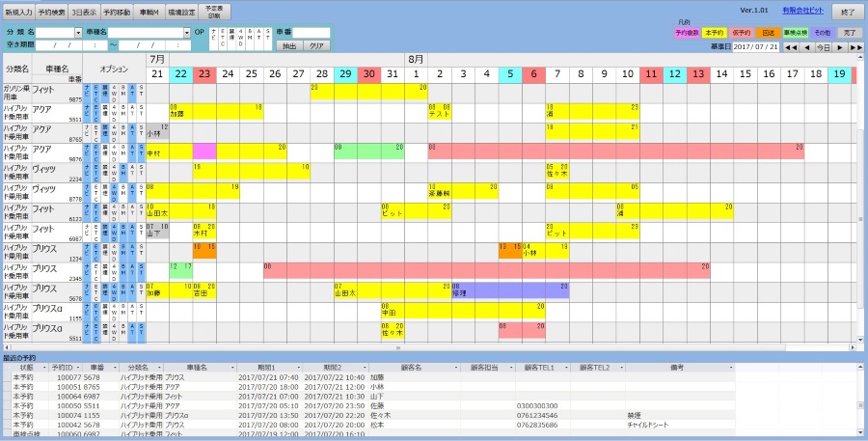
Task: Advance one day with single-right arrow
Action: (838, 46)
